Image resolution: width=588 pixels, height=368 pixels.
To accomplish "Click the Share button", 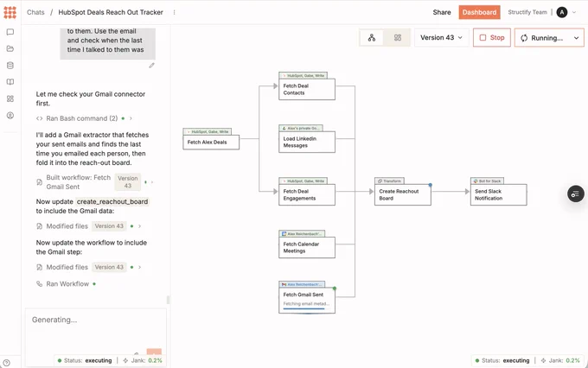I will pyautogui.click(x=442, y=12).
